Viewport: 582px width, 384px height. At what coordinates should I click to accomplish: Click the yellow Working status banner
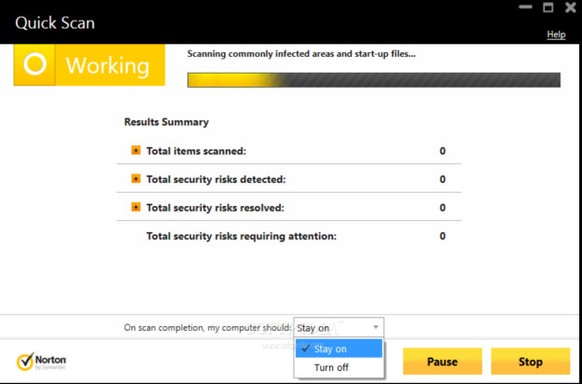89,65
